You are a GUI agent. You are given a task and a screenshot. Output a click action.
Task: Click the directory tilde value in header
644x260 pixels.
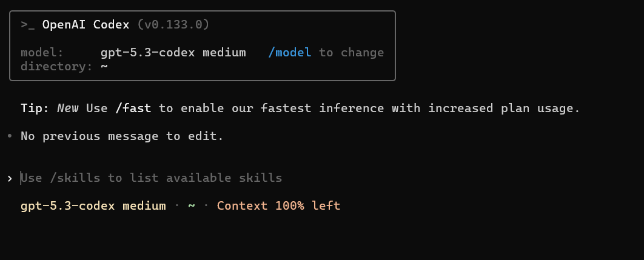(104, 67)
